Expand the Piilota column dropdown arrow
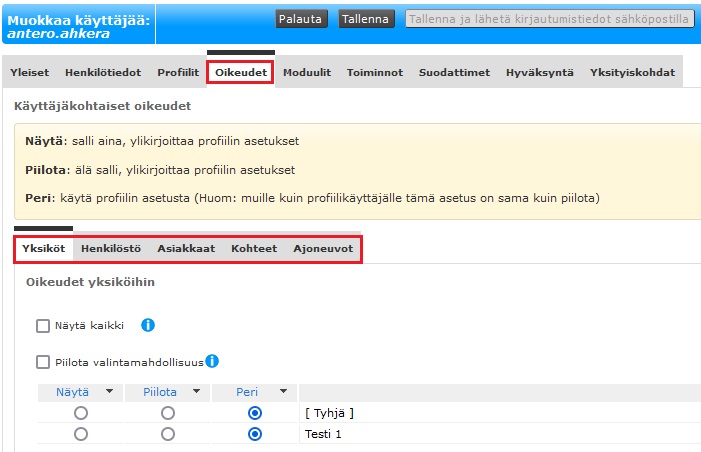 [196, 392]
